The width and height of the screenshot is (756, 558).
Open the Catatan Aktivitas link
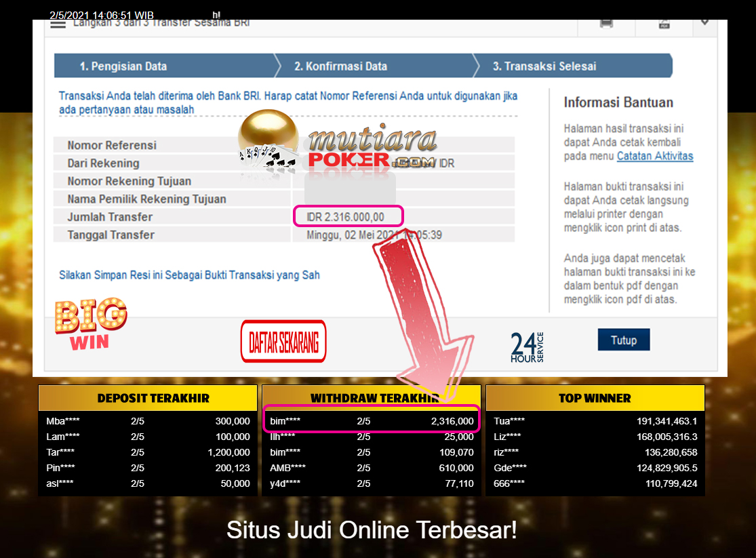click(655, 156)
